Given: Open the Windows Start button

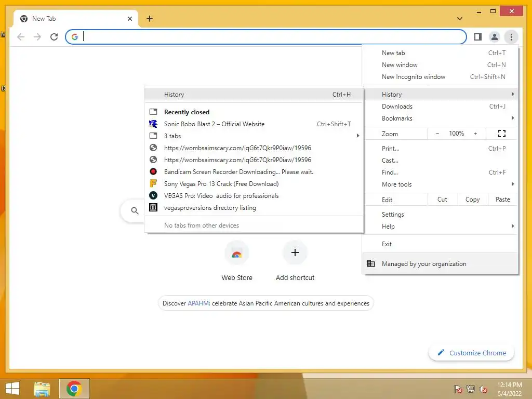Looking at the screenshot, I should click(x=12, y=389).
